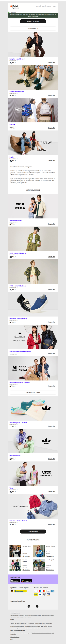Open the REPLAY banner image

click(33, 143)
